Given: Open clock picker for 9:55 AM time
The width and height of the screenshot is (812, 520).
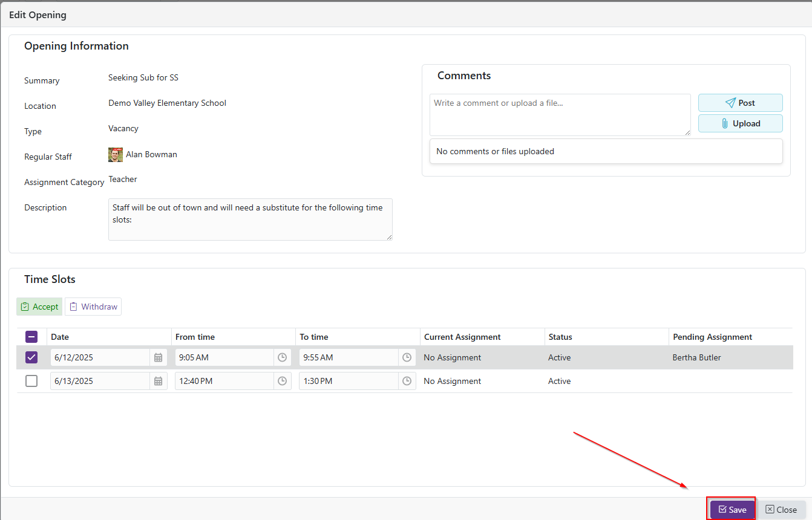Looking at the screenshot, I should pyautogui.click(x=407, y=357).
